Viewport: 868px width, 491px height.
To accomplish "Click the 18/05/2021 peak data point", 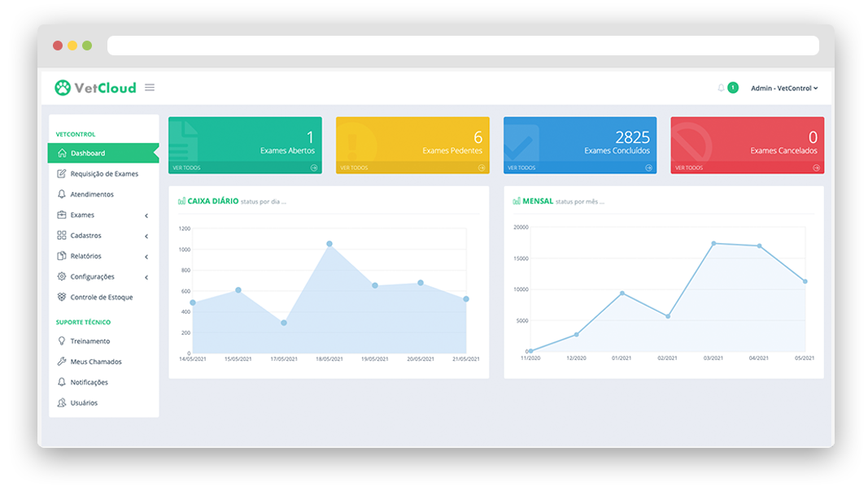I will [x=329, y=244].
